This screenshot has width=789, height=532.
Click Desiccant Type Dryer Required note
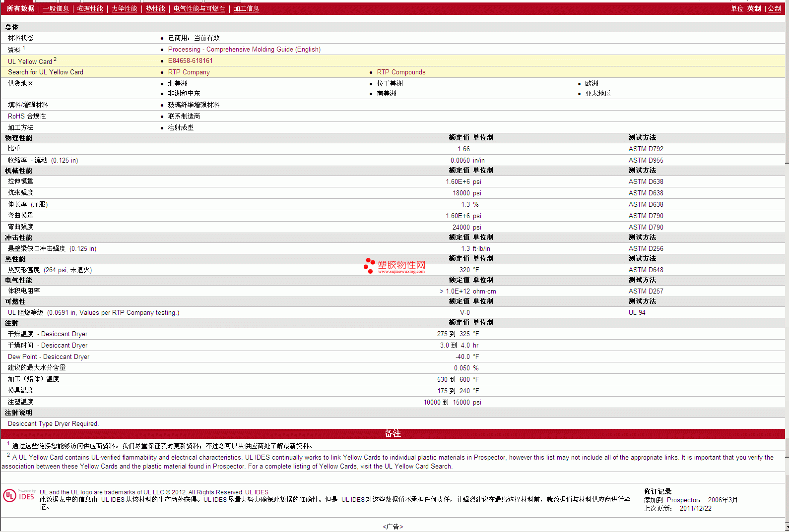53,423
